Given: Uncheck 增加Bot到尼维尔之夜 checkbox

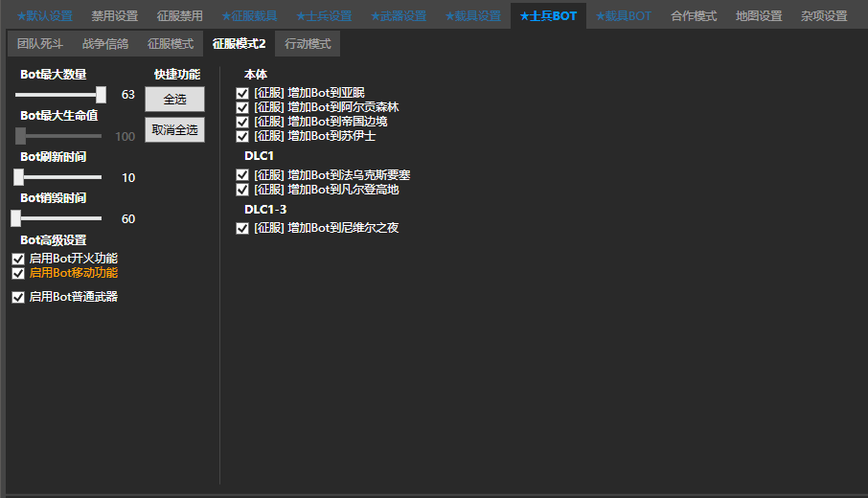Looking at the screenshot, I should pyautogui.click(x=242, y=228).
